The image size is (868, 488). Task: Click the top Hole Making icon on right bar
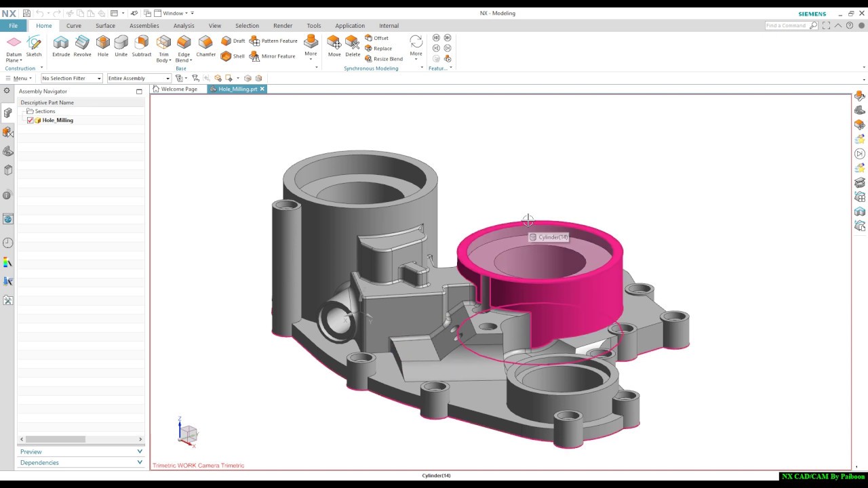(x=860, y=96)
